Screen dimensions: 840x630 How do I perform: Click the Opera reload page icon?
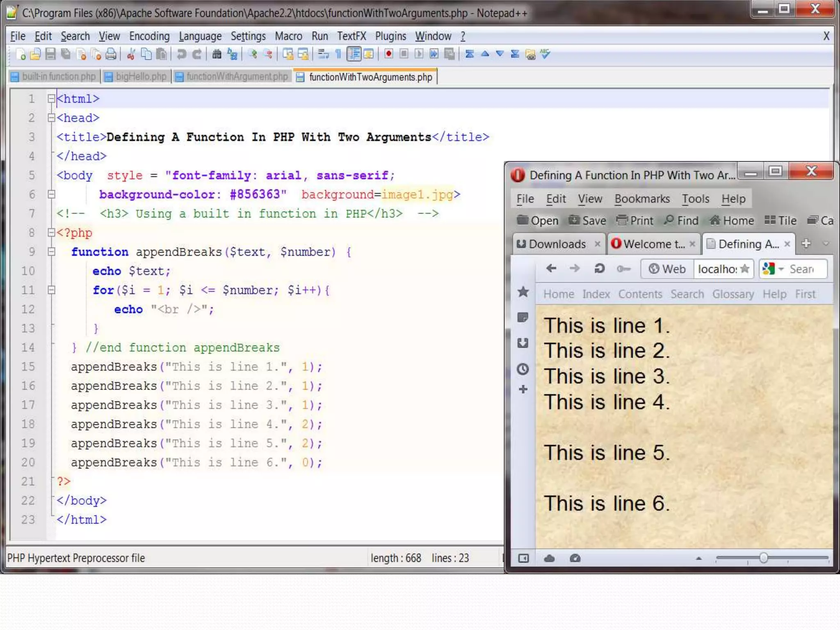599,269
